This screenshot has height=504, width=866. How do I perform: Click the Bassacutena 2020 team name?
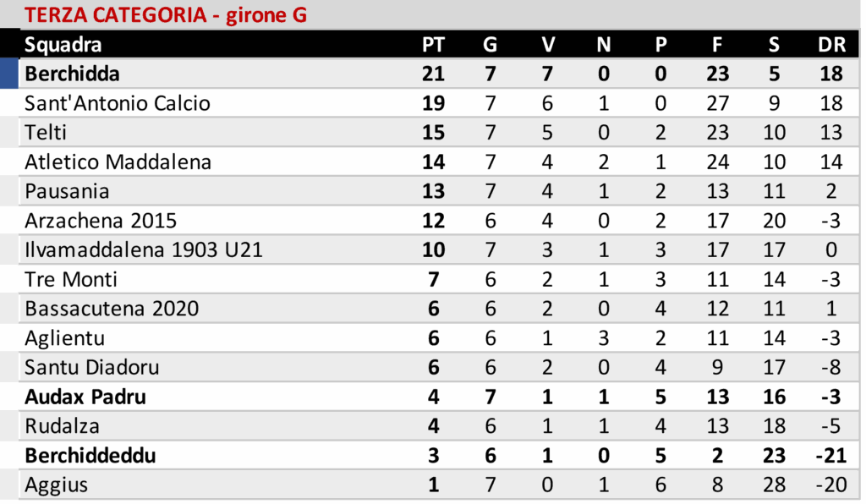pos(112,309)
